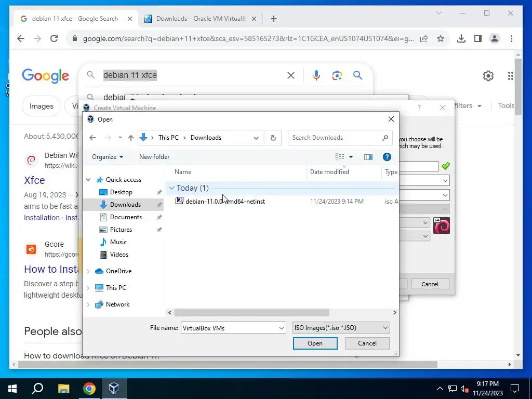Expand the address bar path dropdown
Screen dimensions: 532x399
(256, 138)
